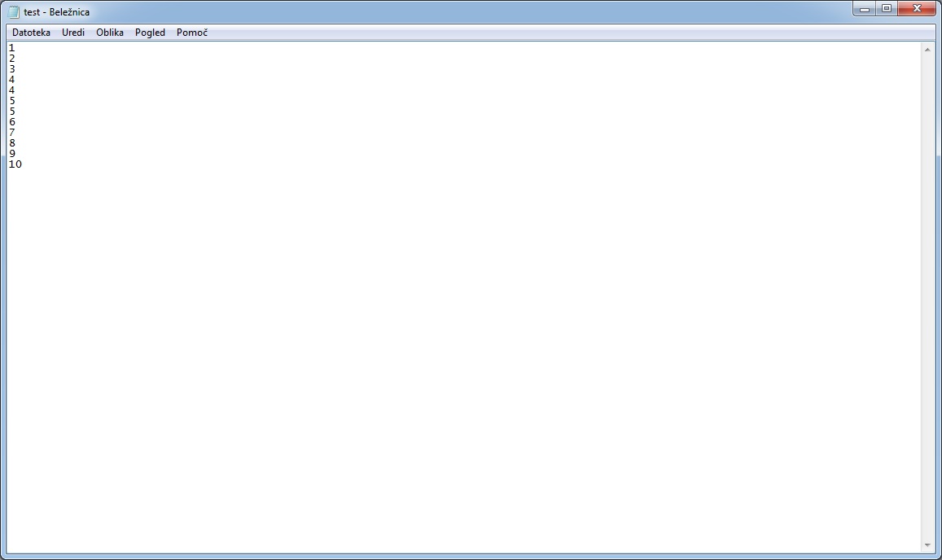Image resolution: width=942 pixels, height=560 pixels.
Task: Click the "test - Beležnica" title text
Action: [x=57, y=12]
